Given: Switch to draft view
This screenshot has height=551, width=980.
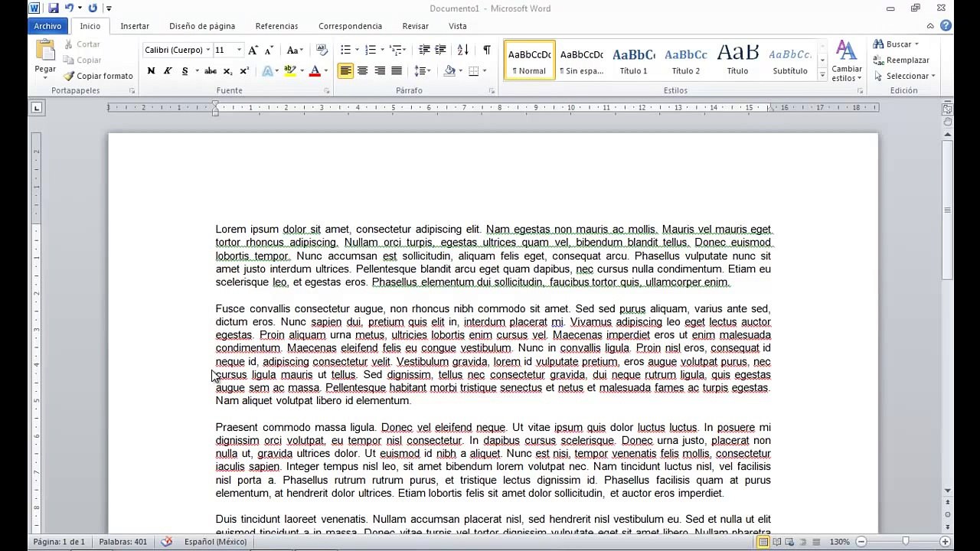Looking at the screenshot, I should point(815,542).
